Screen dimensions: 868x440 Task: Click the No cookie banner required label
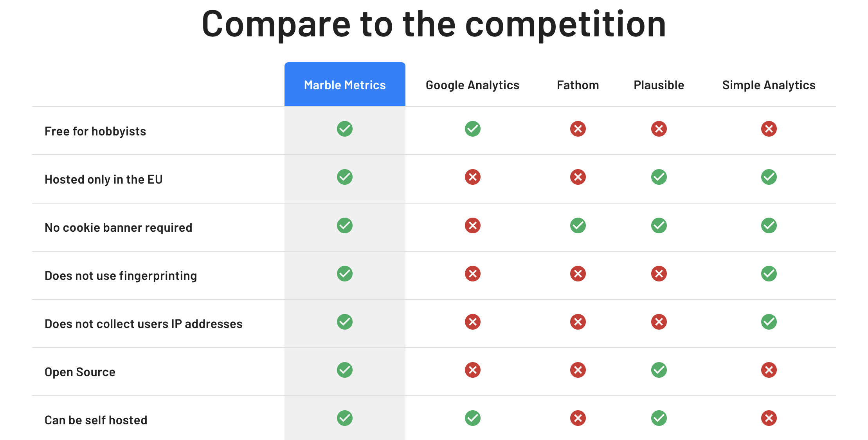pyautogui.click(x=118, y=227)
